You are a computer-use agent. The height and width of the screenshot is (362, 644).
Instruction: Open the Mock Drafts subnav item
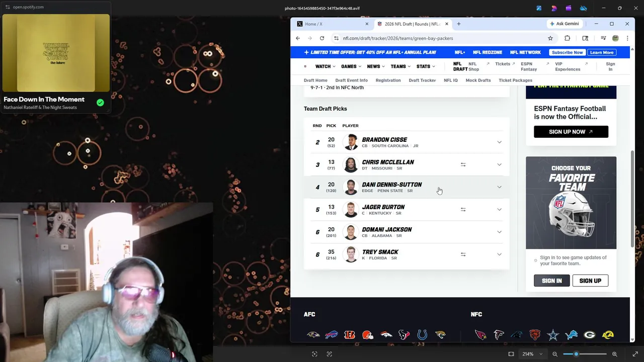pyautogui.click(x=478, y=80)
